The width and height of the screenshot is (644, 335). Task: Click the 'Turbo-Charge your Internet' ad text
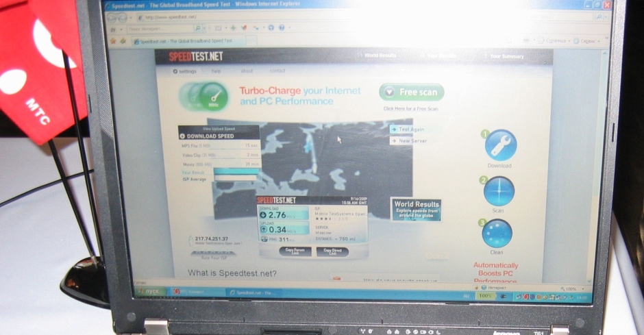[x=300, y=90]
